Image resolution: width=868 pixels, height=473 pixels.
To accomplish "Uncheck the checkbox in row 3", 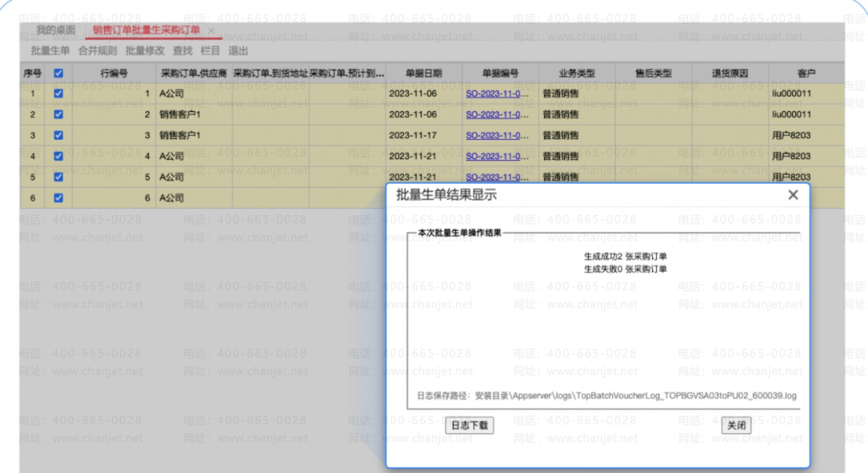I will tap(58, 135).
